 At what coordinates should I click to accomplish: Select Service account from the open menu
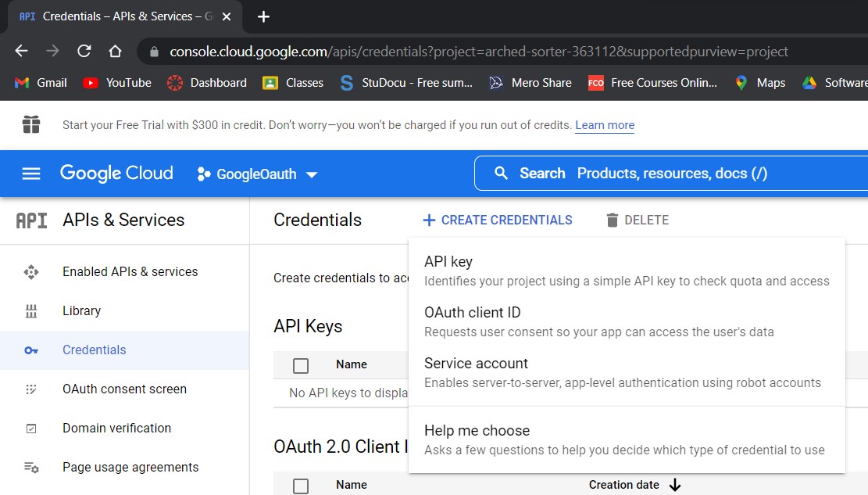pyautogui.click(x=475, y=363)
